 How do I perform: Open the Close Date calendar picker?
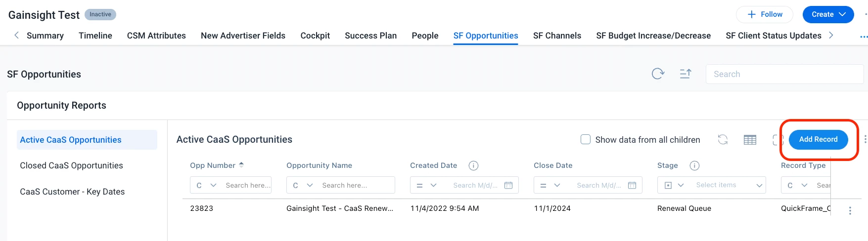pyautogui.click(x=632, y=185)
